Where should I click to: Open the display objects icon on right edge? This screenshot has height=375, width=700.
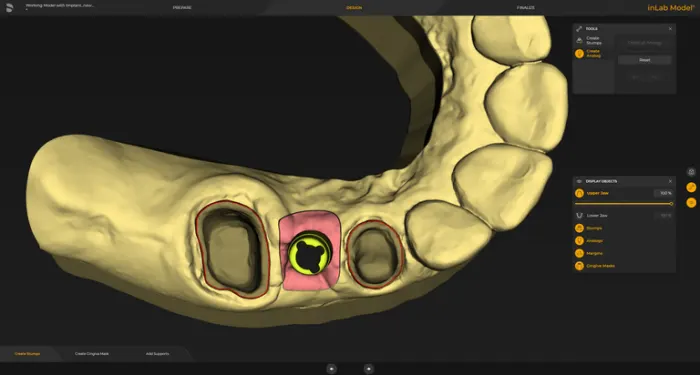click(691, 202)
